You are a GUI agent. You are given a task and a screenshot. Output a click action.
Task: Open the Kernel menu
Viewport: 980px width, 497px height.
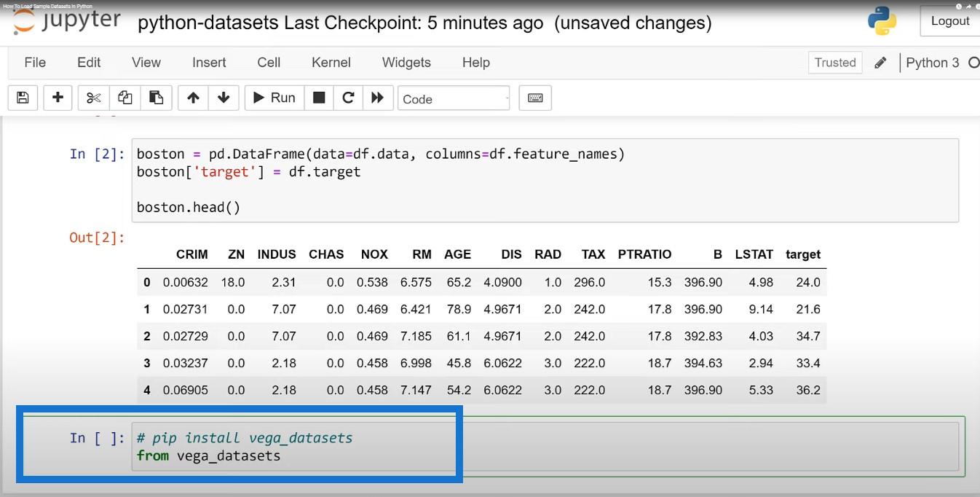point(331,63)
